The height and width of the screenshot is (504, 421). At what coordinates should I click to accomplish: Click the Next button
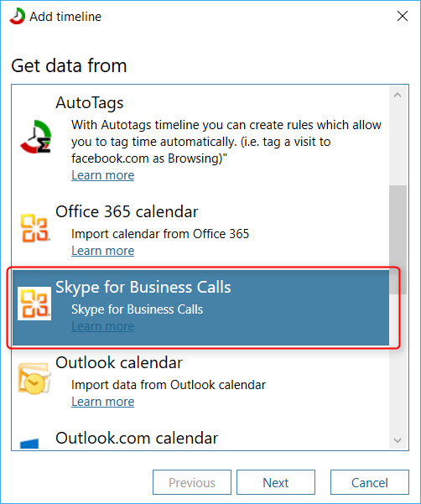click(276, 482)
